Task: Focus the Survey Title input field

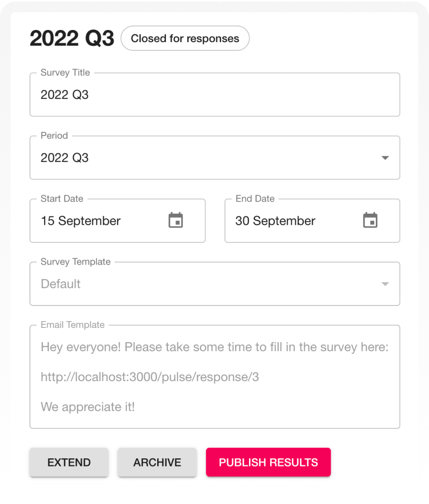Action: (215, 94)
